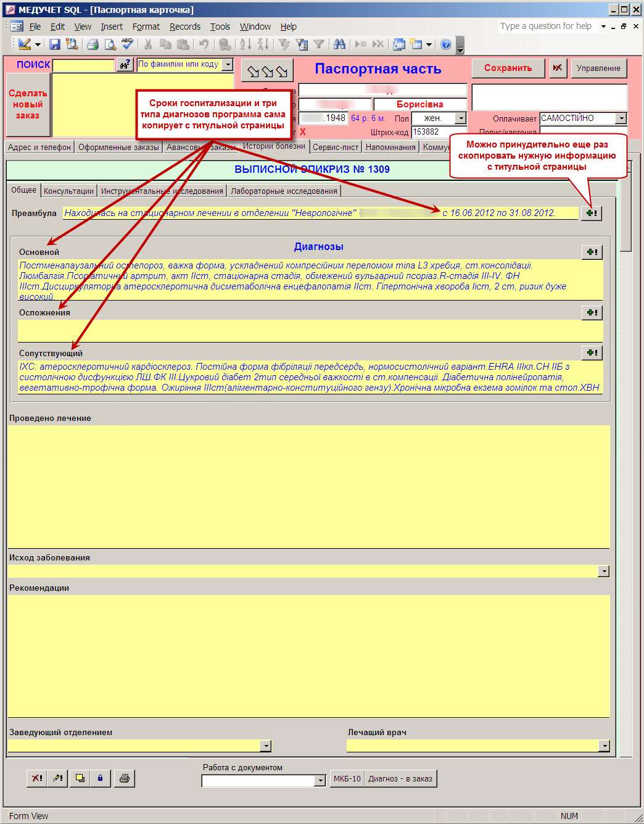Click the pencil exclamation bottom button
The width and height of the screenshot is (644, 824).
(58, 778)
